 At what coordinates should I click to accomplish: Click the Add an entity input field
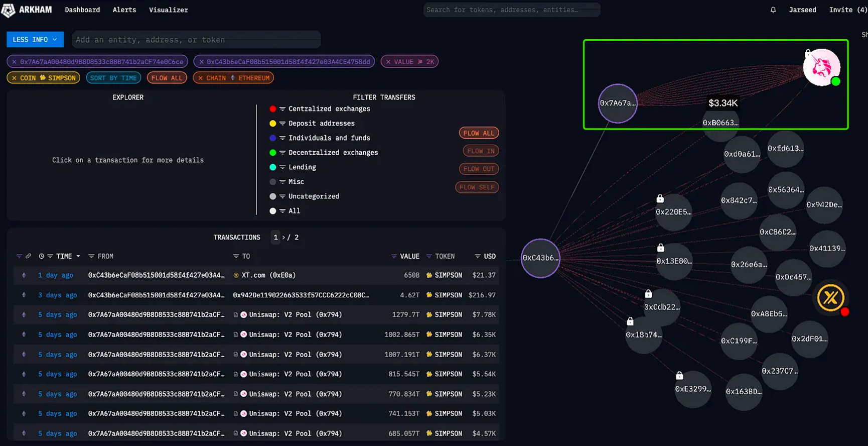pyautogui.click(x=196, y=40)
